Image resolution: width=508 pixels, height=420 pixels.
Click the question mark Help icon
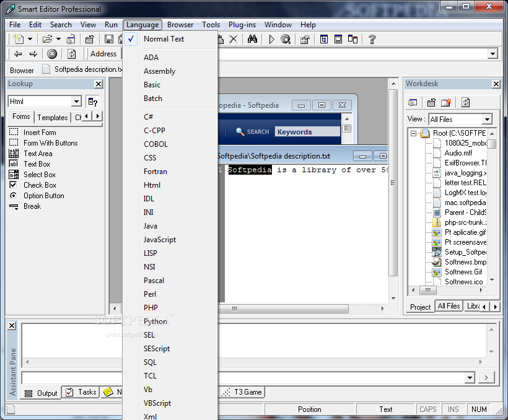coord(372,39)
